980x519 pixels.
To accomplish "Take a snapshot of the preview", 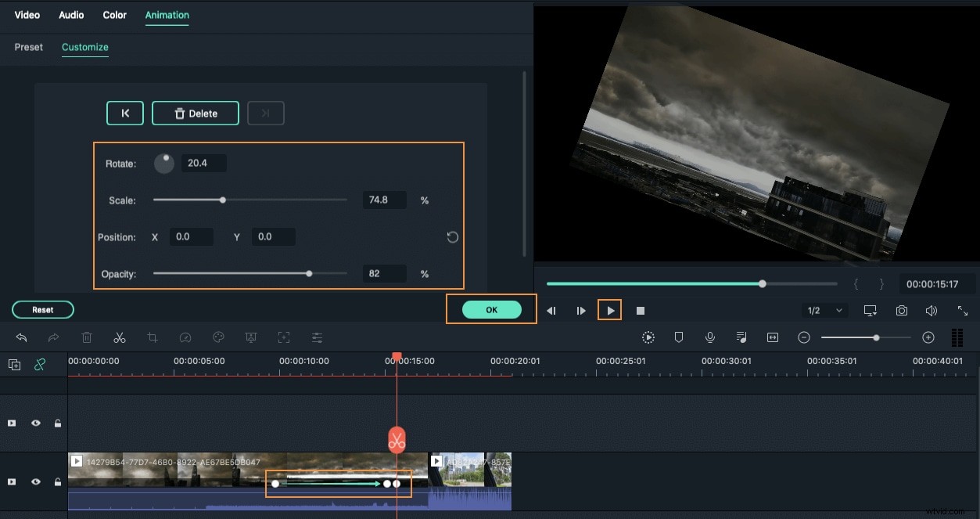I will pyautogui.click(x=901, y=310).
